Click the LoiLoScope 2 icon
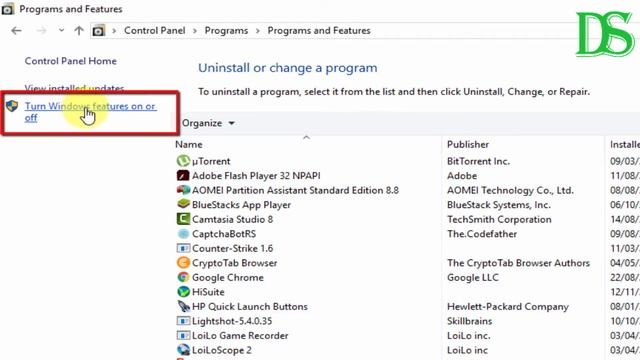This screenshot has height=360, width=640. tap(183, 350)
